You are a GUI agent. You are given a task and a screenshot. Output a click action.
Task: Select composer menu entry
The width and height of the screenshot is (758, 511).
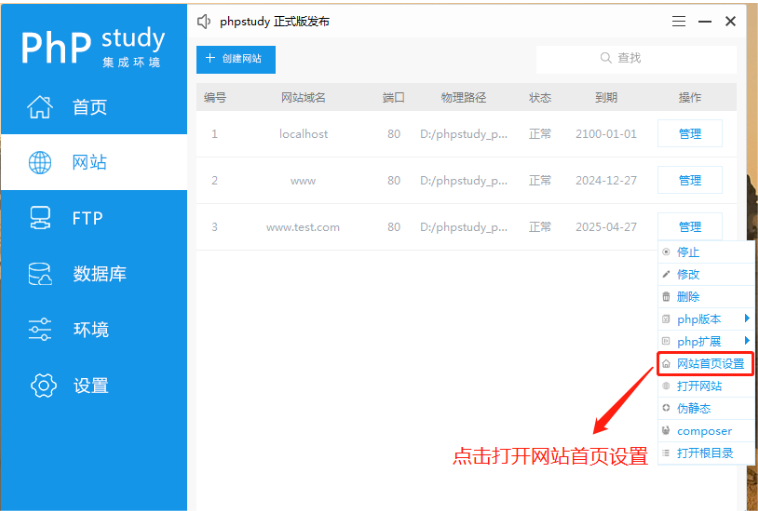(x=705, y=430)
